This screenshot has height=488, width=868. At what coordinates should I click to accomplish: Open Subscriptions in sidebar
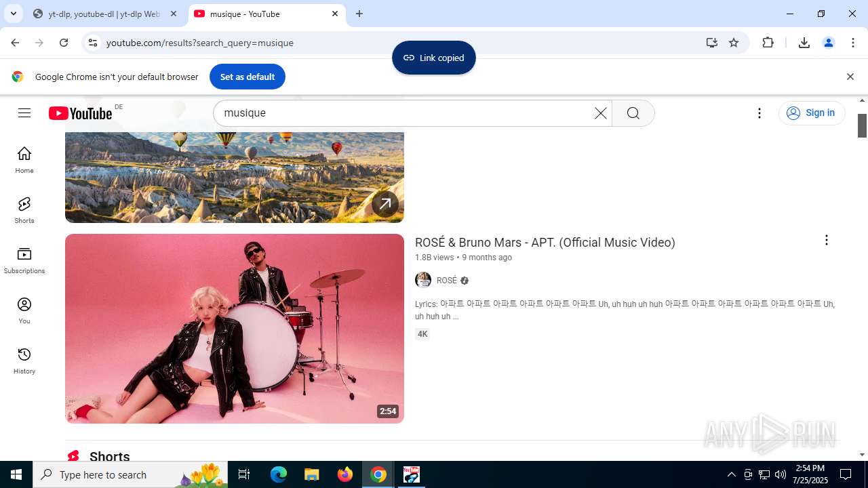[x=24, y=261]
